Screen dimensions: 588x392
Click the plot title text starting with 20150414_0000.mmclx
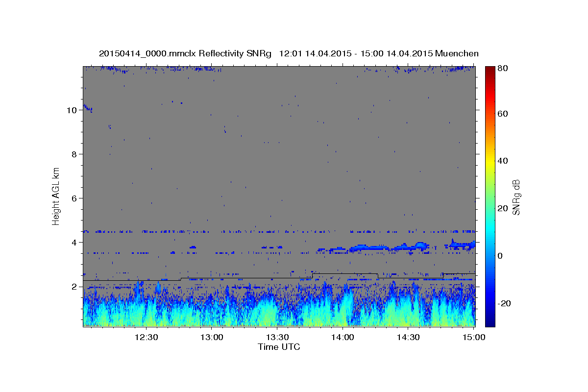click(x=289, y=53)
